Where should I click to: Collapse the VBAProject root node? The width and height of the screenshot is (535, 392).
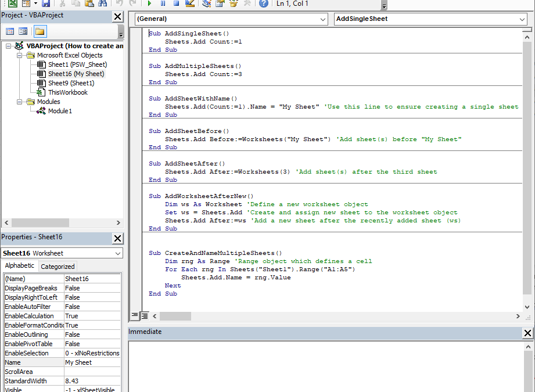click(x=8, y=46)
